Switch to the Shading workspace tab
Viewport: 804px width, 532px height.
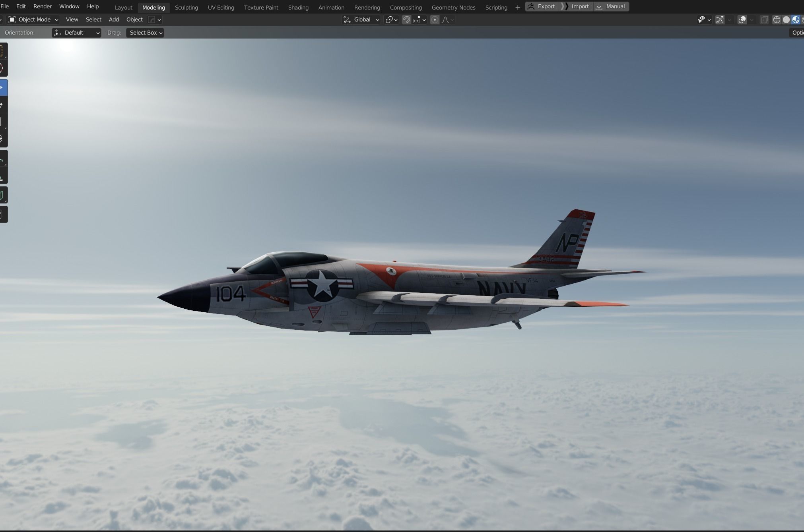pos(298,8)
